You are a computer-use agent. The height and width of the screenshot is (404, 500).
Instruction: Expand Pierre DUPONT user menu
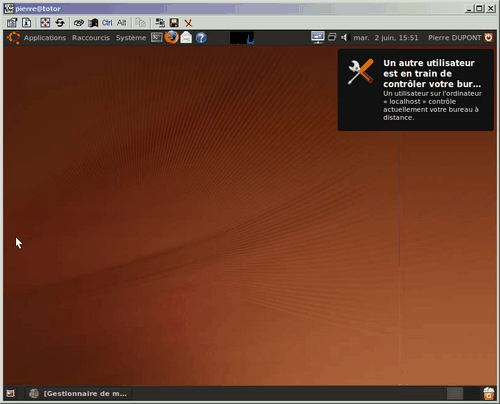click(455, 38)
